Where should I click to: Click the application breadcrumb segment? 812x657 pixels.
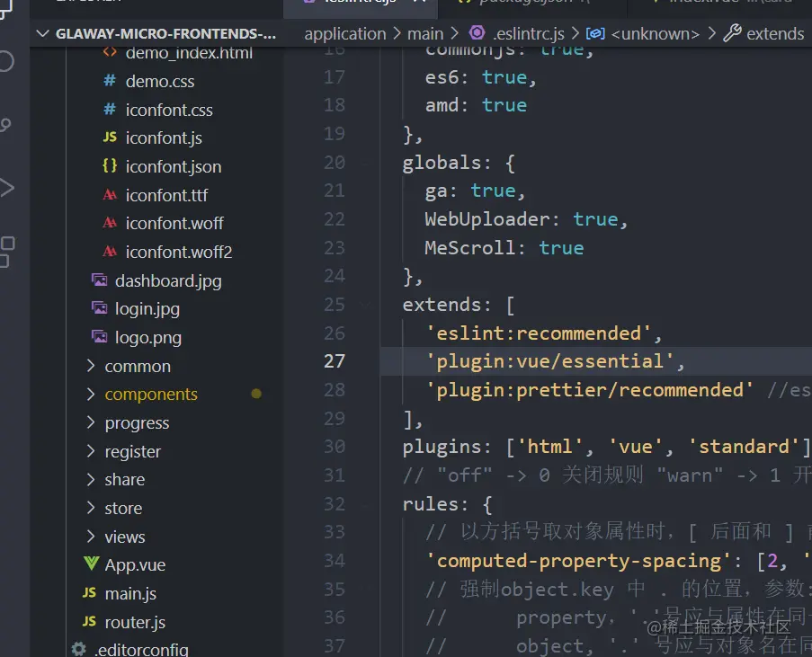coord(345,33)
